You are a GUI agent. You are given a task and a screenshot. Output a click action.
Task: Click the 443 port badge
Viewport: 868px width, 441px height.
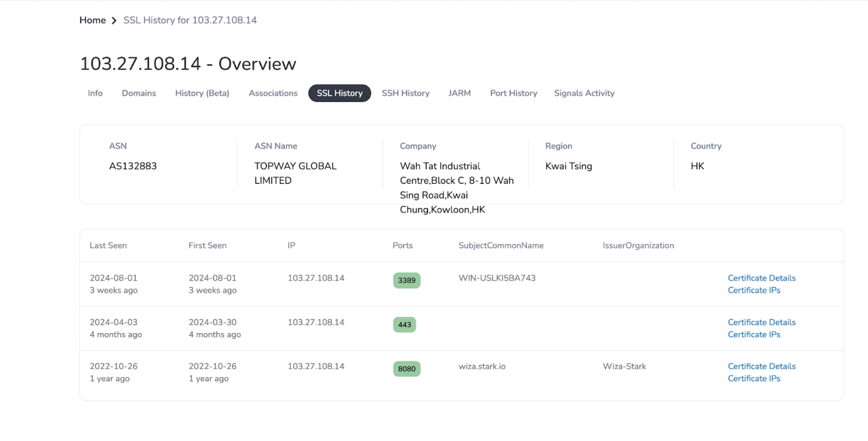click(405, 325)
